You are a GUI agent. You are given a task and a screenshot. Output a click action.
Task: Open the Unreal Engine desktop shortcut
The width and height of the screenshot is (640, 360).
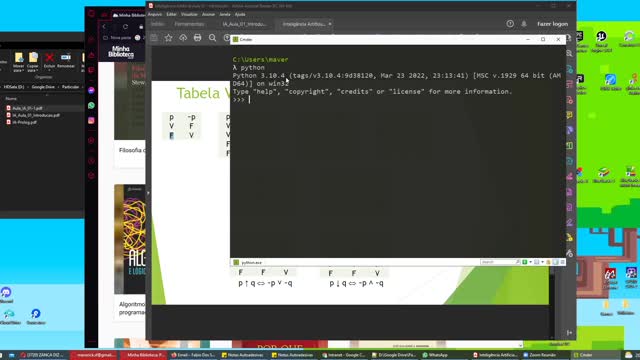tap(601, 42)
